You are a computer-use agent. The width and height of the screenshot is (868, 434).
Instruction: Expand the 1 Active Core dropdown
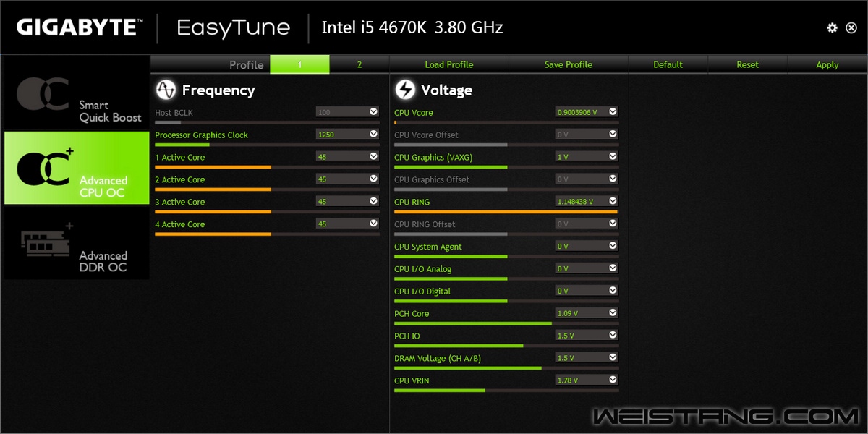click(x=373, y=157)
